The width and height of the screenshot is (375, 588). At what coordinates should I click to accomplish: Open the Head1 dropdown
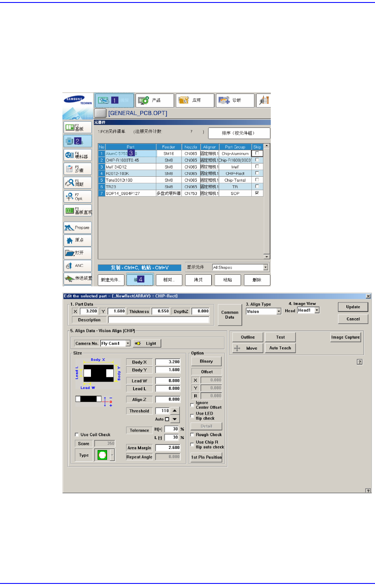pos(317,310)
